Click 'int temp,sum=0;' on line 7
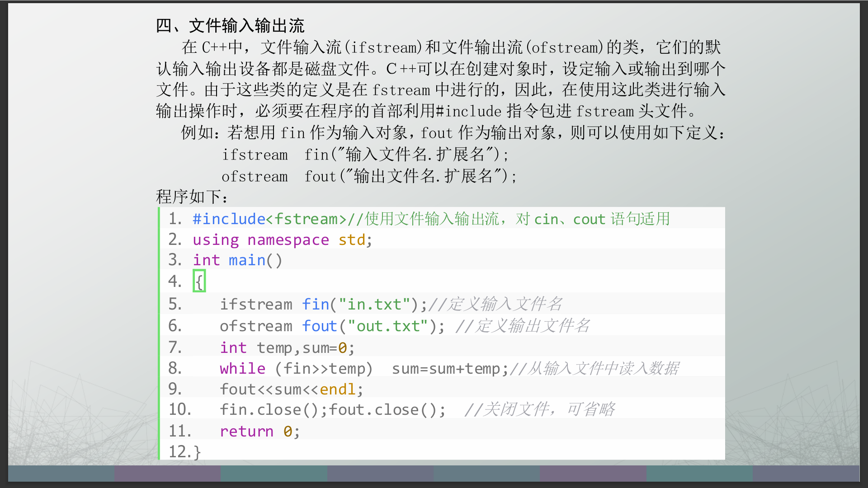Viewport: 868px width, 488px height. (x=287, y=347)
